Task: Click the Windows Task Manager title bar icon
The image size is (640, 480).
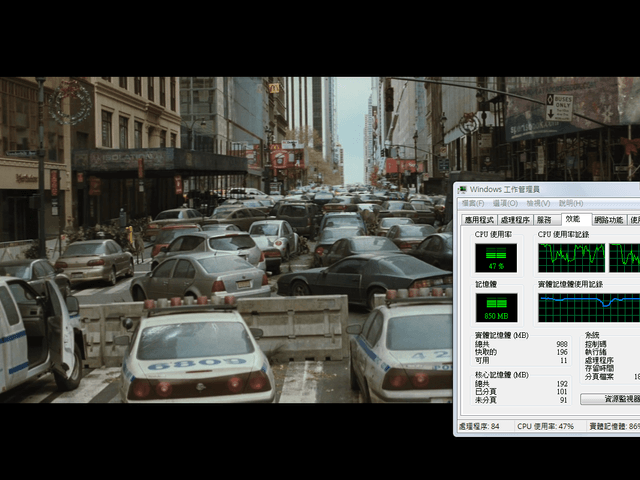Action: click(x=462, y=190)
